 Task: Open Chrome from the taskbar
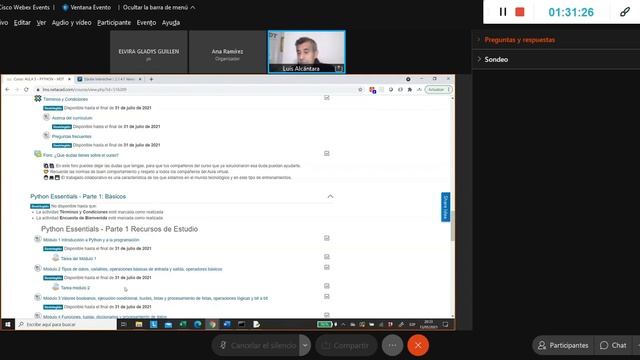coord(212,324)
